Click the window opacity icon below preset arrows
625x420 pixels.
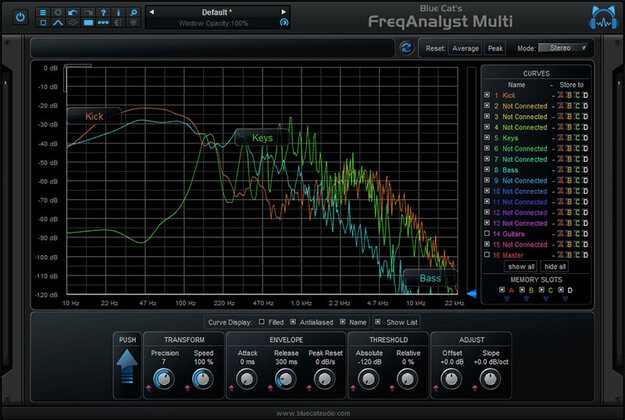point(284,23)
